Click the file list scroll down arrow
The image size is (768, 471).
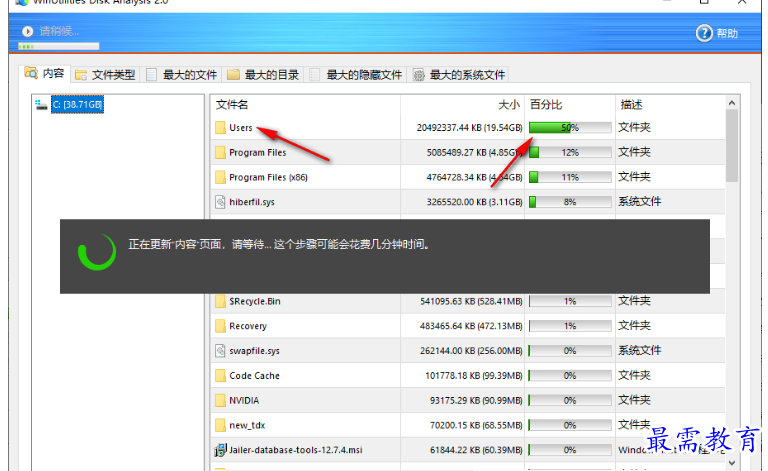click(732, 463)
